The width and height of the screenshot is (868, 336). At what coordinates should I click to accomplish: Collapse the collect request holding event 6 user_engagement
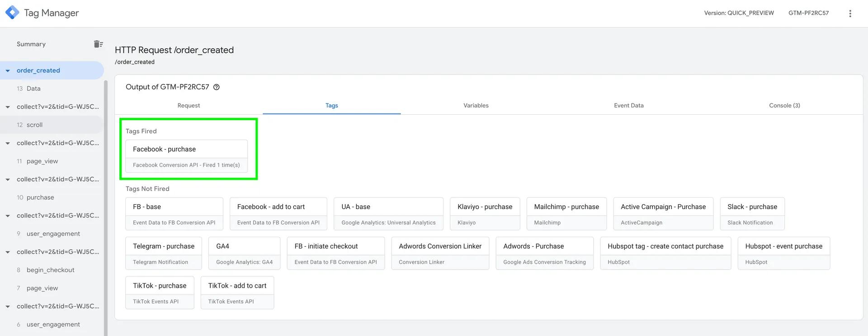pyautogui.click(x=8, y=306)
